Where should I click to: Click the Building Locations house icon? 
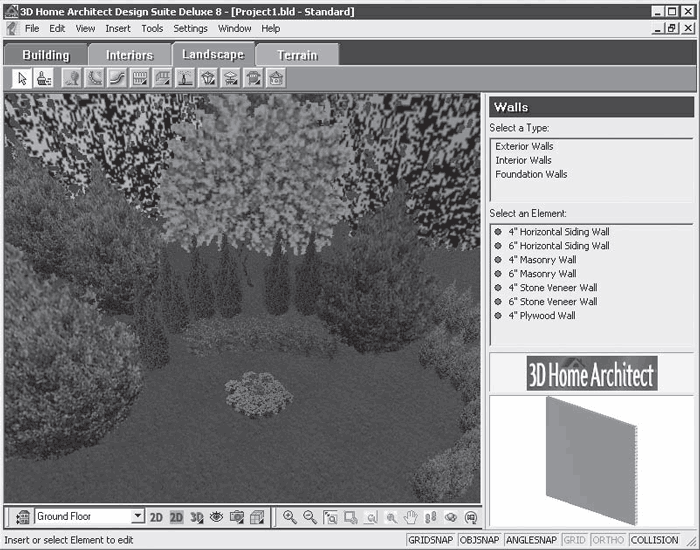click(x=23, y=517)
